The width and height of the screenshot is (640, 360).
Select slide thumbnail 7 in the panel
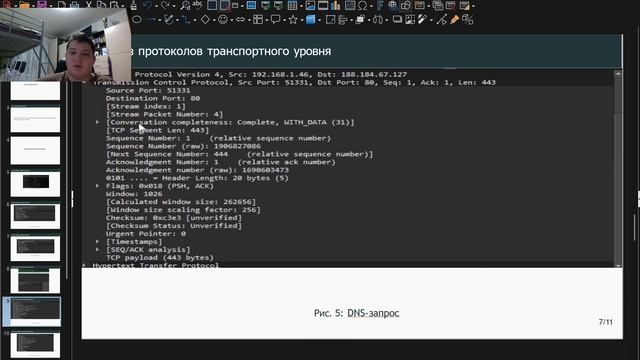click(x=35, y=248)
